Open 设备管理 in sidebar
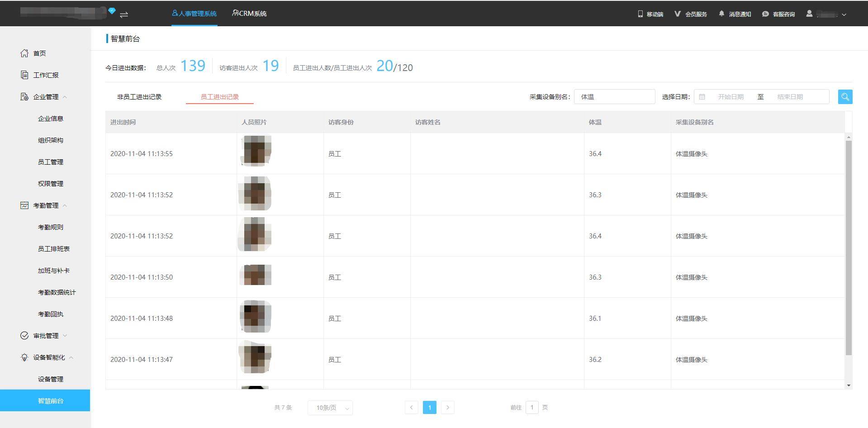The width and height of the screenshot is (868, 428). click(50, 379)
